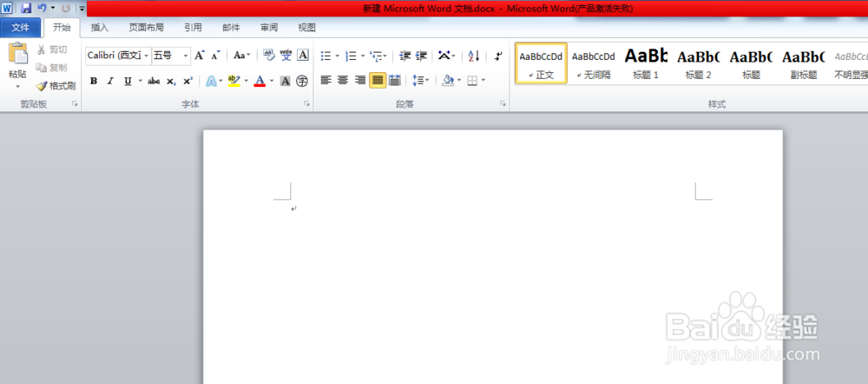
Task: Open the 邮件 Mailings tab
Action: coord(232,27)
